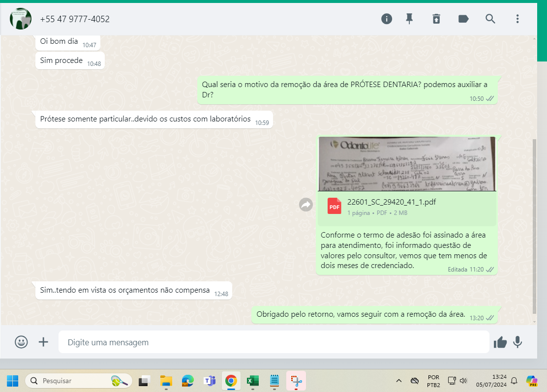The image size is (547, 392).
Task: Click the plus attach button
Action: 43,342
